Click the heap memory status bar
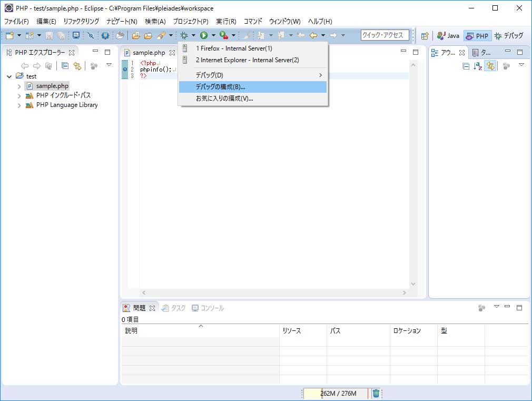 [337, 394]
